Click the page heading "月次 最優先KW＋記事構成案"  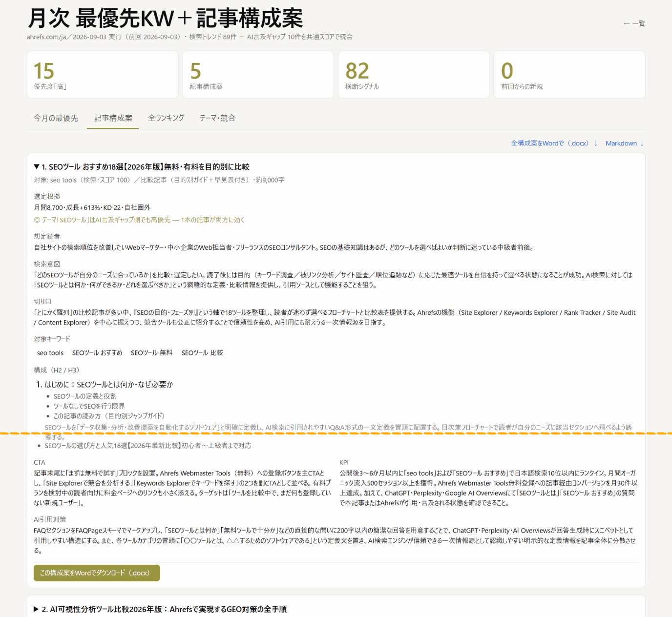point(165,19)
